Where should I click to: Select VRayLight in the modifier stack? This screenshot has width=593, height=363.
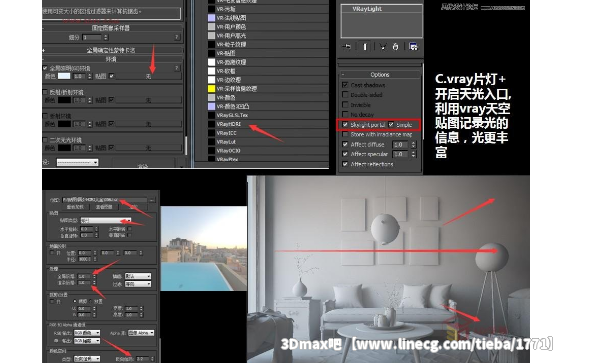(x=367, y=9)
